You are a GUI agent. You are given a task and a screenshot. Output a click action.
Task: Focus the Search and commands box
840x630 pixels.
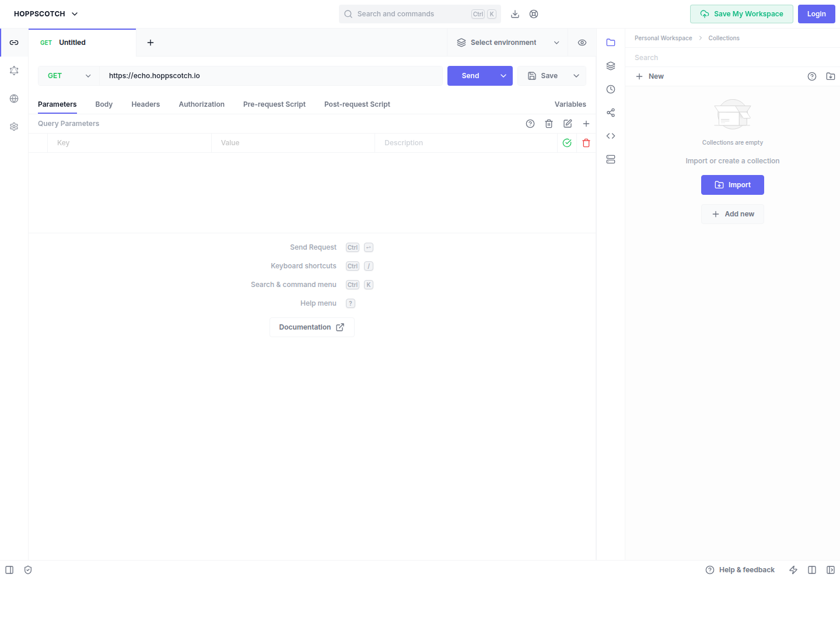[x=420, y=14]
